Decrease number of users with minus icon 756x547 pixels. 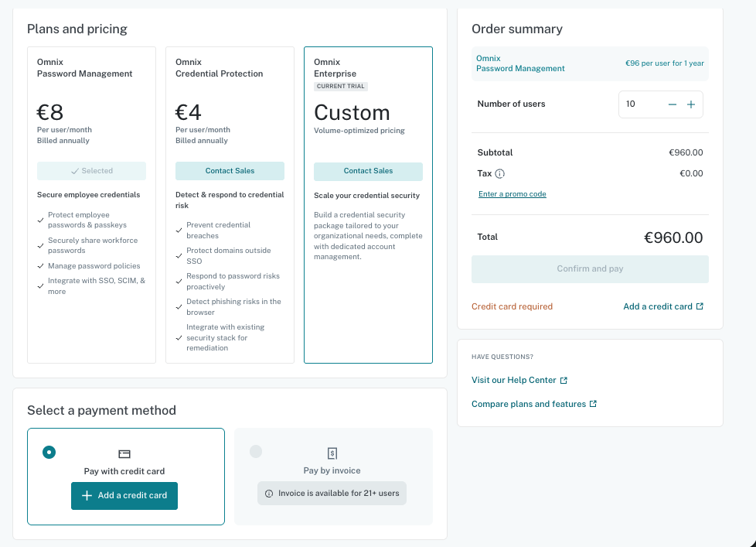[672, 104]
